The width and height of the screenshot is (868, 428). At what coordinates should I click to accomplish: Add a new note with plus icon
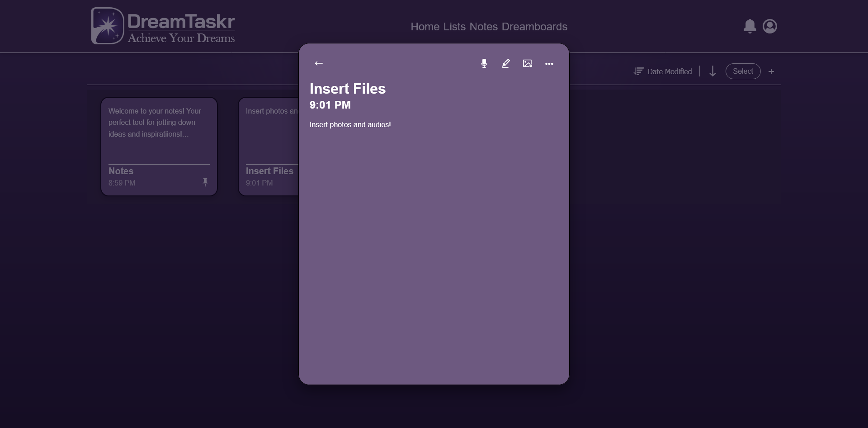point(771,71)
